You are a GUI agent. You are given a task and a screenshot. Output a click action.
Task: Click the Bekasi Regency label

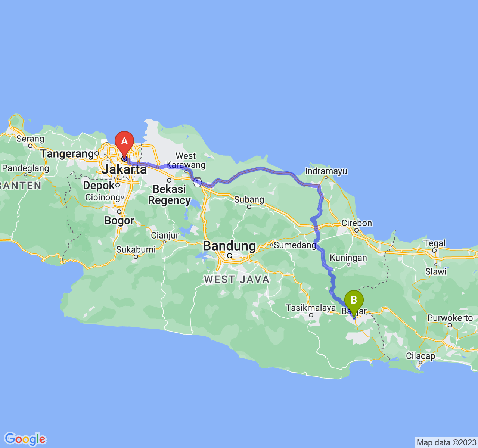(169, 195)
